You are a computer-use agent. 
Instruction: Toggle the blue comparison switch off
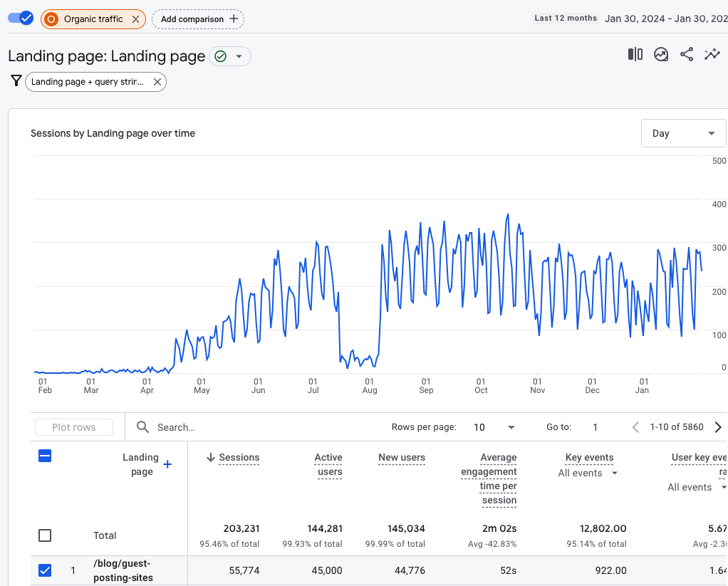click(21, 19)
